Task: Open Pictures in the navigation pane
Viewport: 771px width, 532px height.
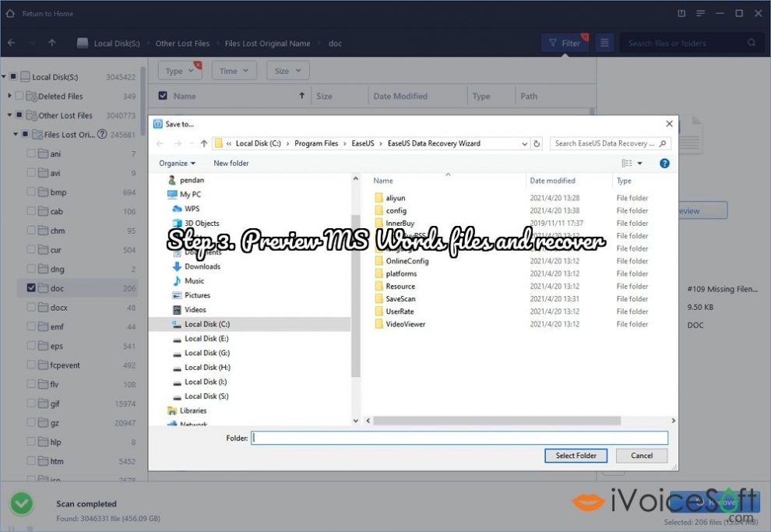Action: click(x=197, y=295)
